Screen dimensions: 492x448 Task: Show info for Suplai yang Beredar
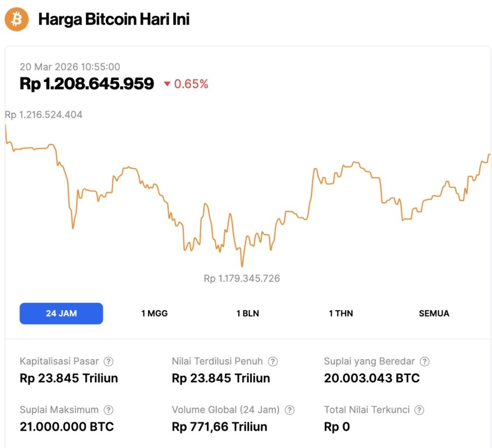425,362
